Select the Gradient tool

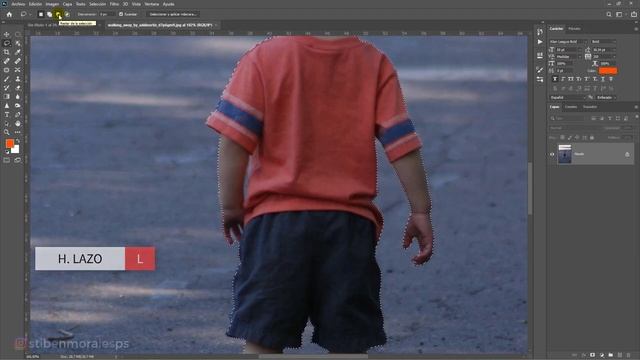pyautogui.click(x=7, y=97)
